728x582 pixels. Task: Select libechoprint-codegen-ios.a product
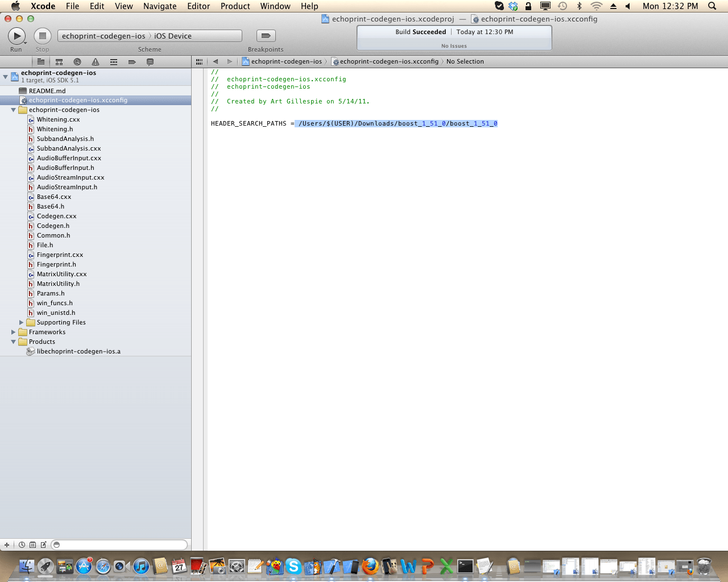tap(96, 351)
